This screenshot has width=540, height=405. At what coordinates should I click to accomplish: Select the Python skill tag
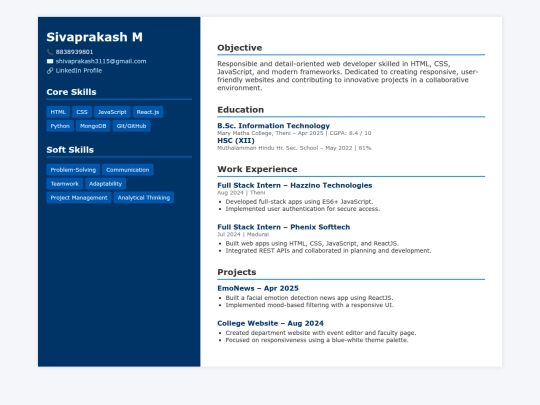pyautogui.click(x=60, y=126)
